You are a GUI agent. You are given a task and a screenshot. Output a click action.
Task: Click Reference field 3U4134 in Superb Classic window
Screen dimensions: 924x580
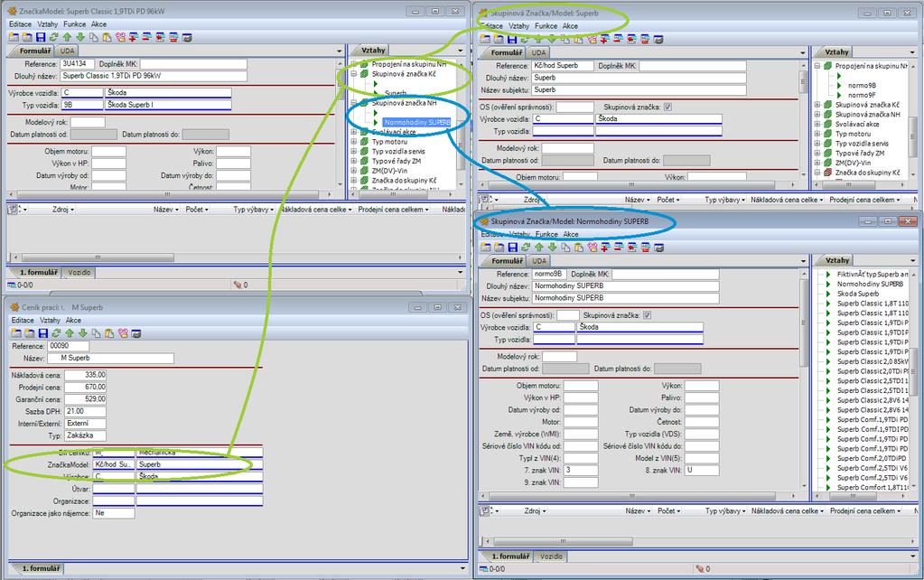tap(76, 63)
